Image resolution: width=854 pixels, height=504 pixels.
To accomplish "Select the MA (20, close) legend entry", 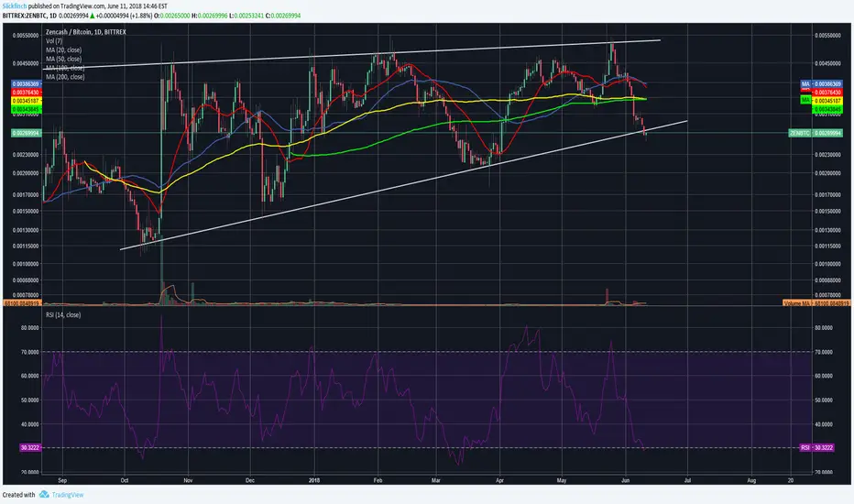I will click(x=64, y=49).
